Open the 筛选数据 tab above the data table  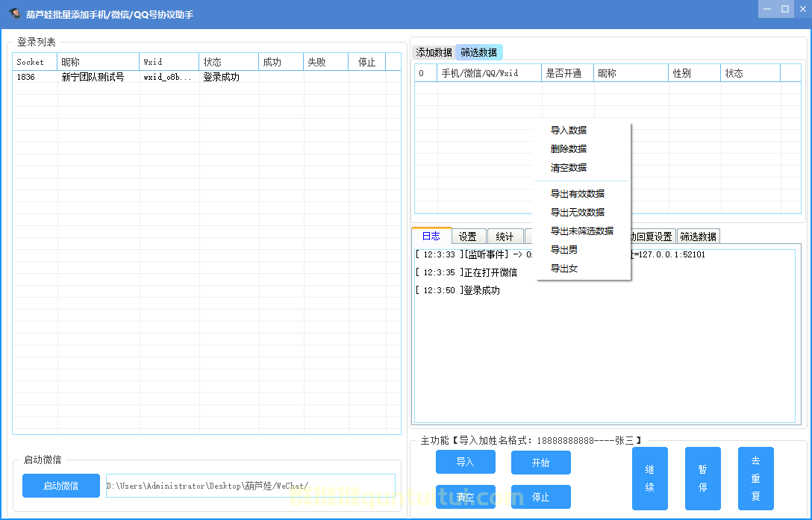click(x=479, y=52)
